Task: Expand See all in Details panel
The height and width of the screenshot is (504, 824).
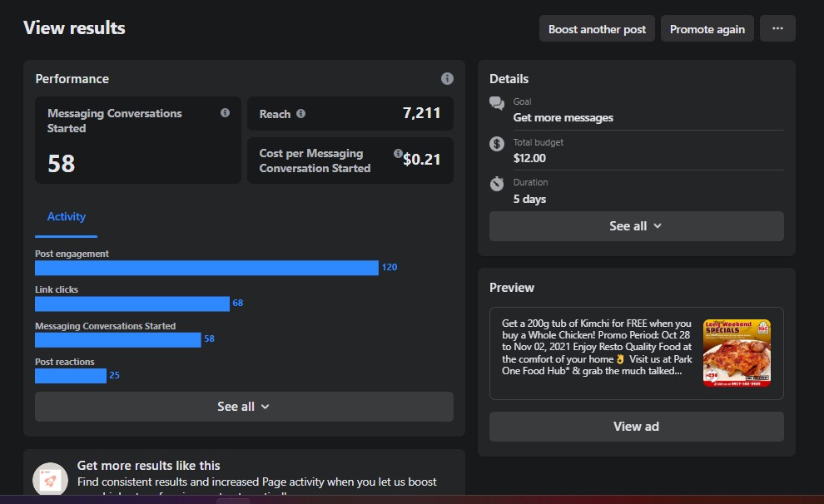Action: 637,226
